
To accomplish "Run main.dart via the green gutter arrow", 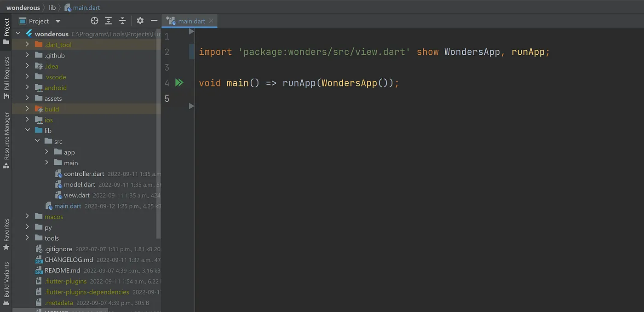I will tap(179, 83).
